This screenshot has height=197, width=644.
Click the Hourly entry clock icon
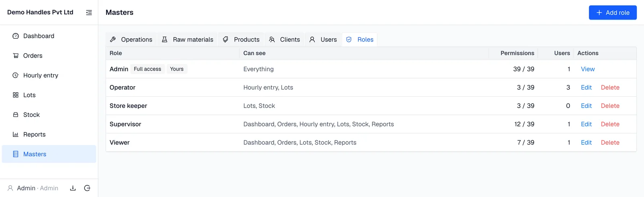[x=16, y=75]
